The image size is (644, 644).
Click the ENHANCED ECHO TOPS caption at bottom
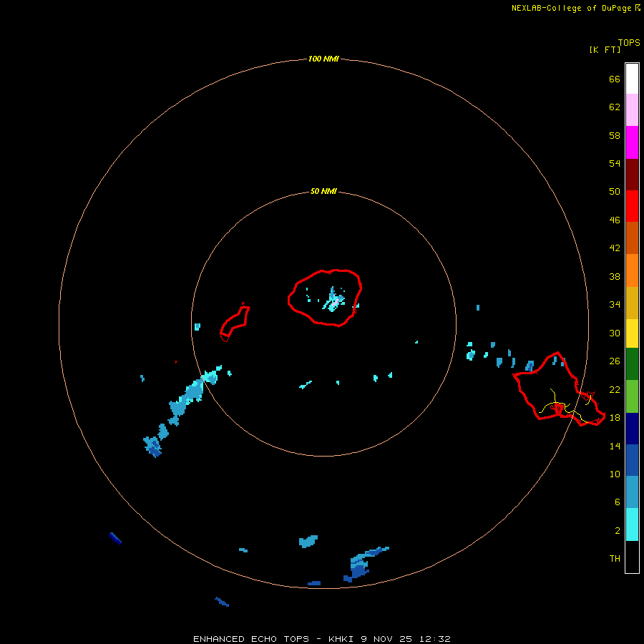[321, 639]
